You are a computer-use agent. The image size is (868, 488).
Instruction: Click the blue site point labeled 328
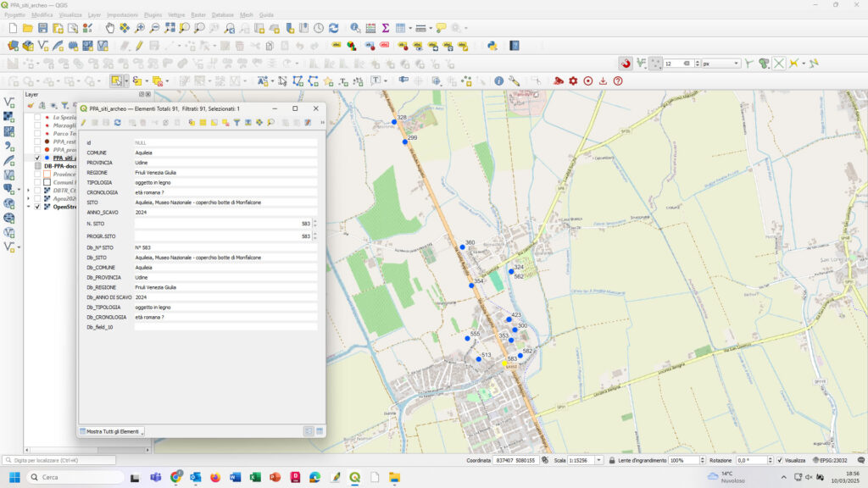394,122
